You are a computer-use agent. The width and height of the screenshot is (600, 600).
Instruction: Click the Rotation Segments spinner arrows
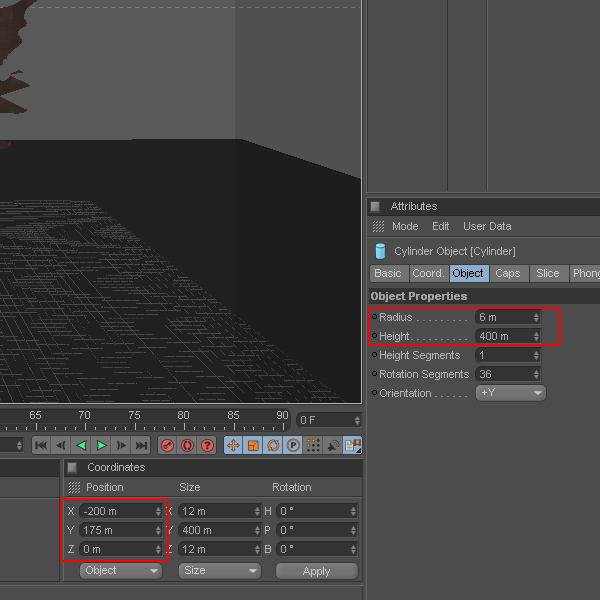[x=536, y=374]
